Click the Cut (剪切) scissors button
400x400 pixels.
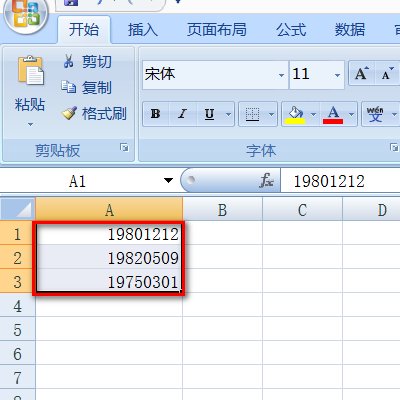click(87, 62)
